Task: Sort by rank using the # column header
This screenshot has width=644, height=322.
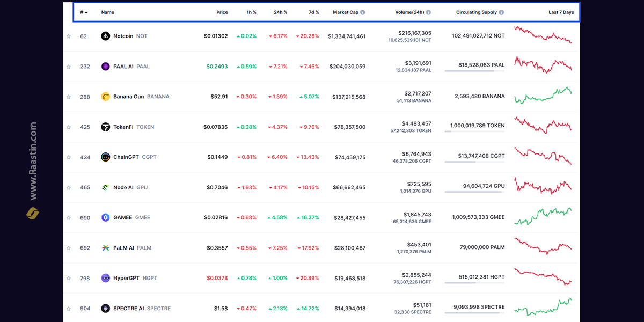Action: (84, 12)
